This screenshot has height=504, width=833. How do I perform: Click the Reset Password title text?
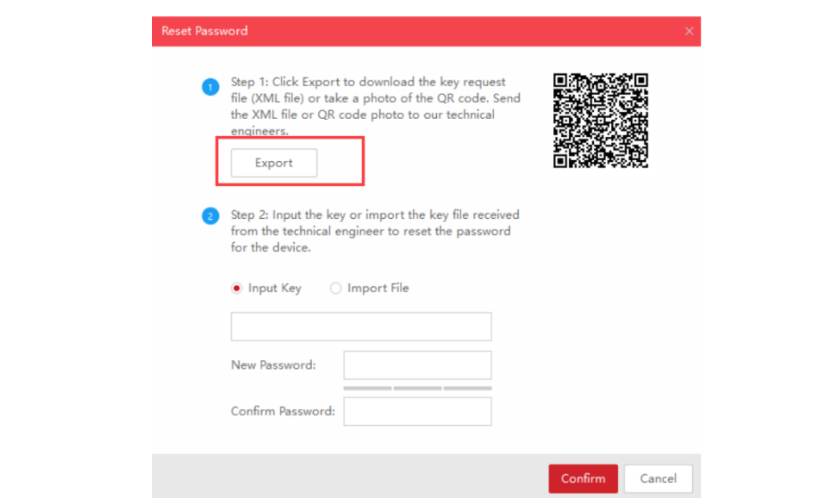click(x=204, y=31)
